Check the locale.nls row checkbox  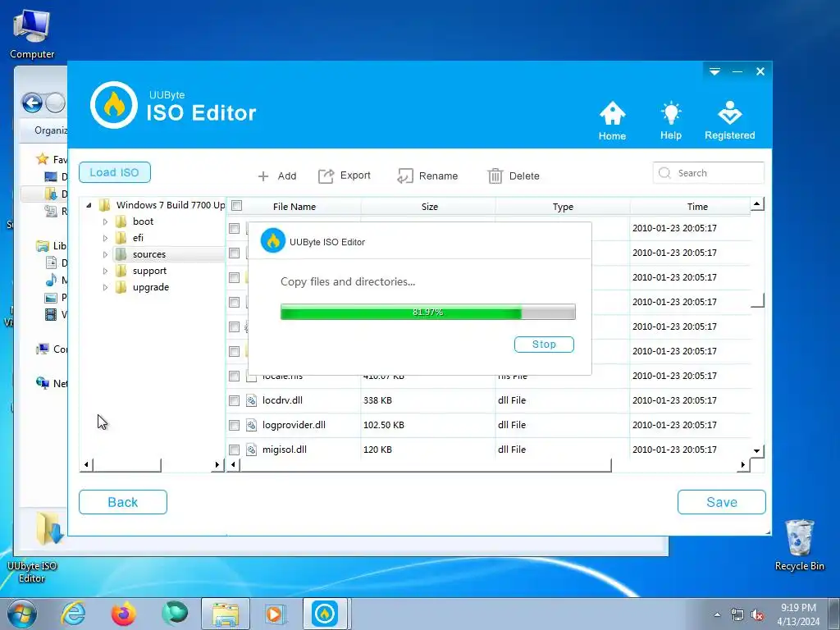234,376
